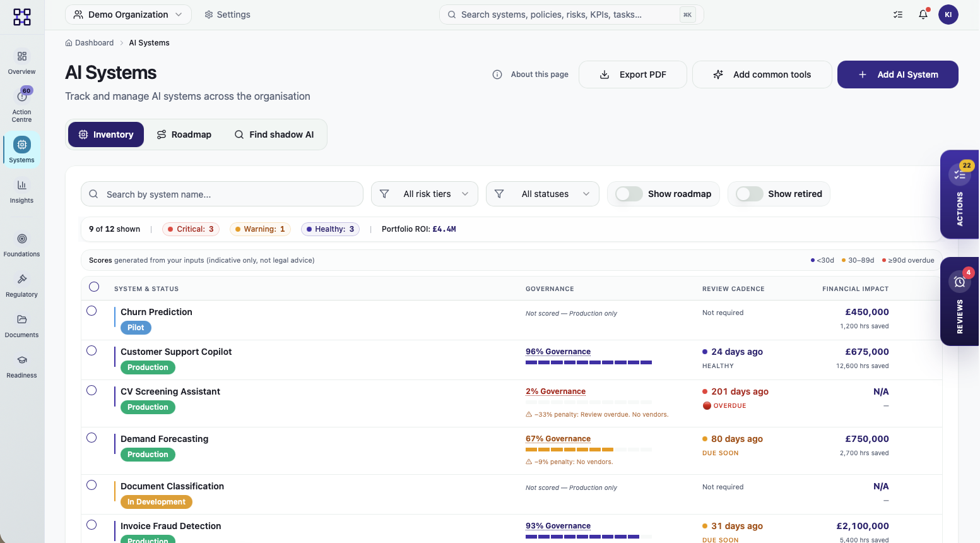Screen dimensions: 980x543
Task: Open Regulatory in the sidebar
Action: (22, 285)
